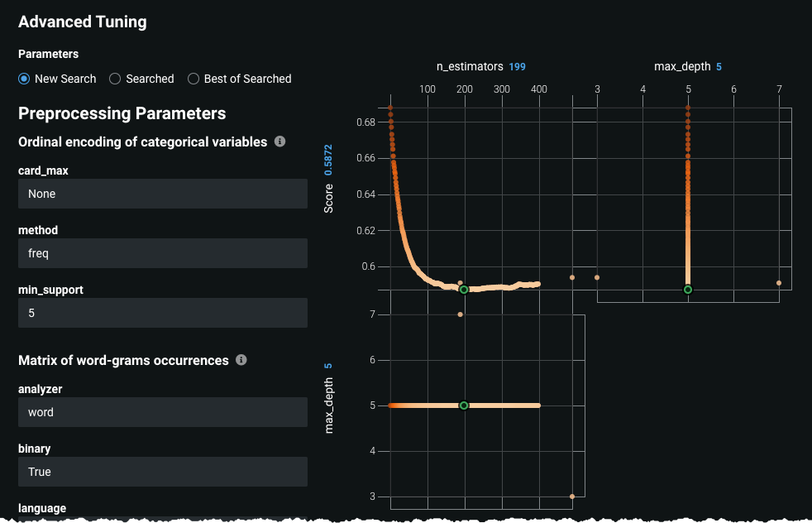This screenshot has width=812, height=523.
Task: Click the lone point at max_depth 7
Action: (459, 314)
